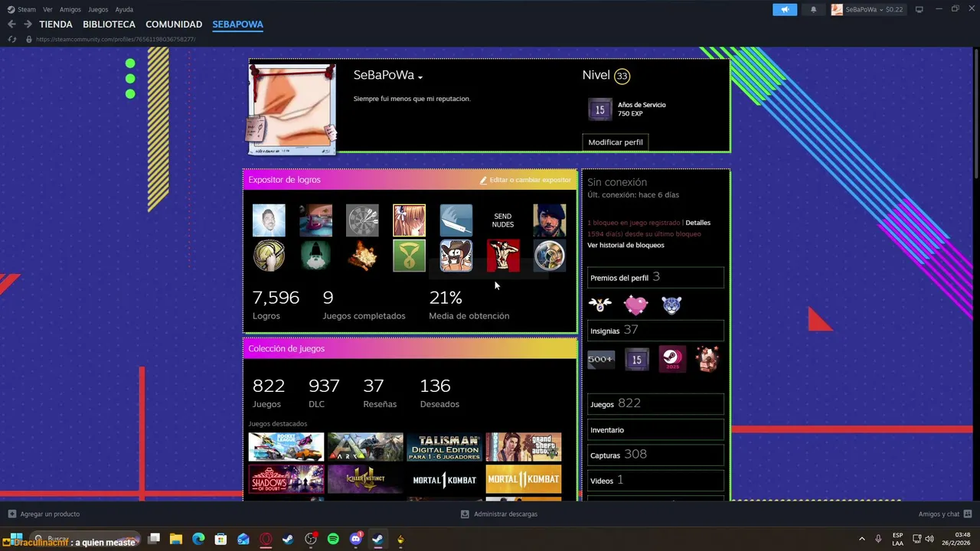Click the Steam 2025 badge
980x551 pixels.
click(x=673, y=359)
